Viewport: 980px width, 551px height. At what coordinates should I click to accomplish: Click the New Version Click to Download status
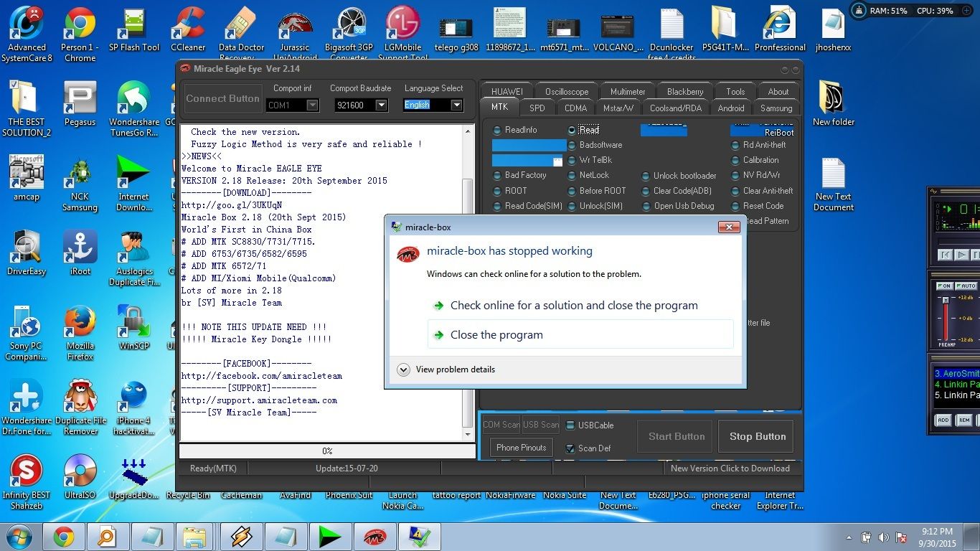730,468
